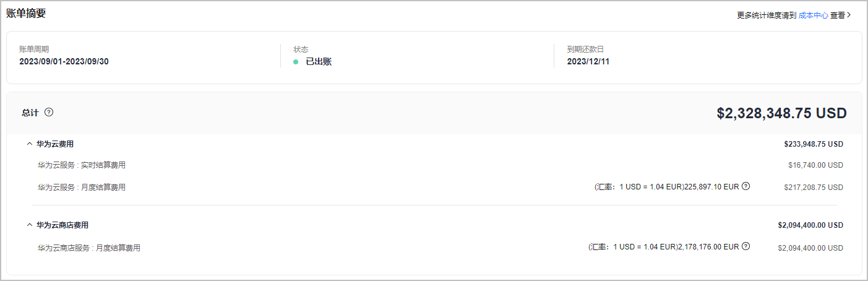868x281 pixels.
Task: Click billing period 2023/09/01-2023/09/30
Action: pos(64,61)
